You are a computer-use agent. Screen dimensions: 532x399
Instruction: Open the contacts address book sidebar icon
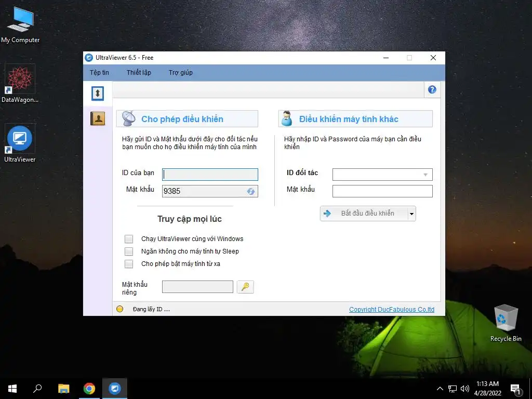coord(98,118)
